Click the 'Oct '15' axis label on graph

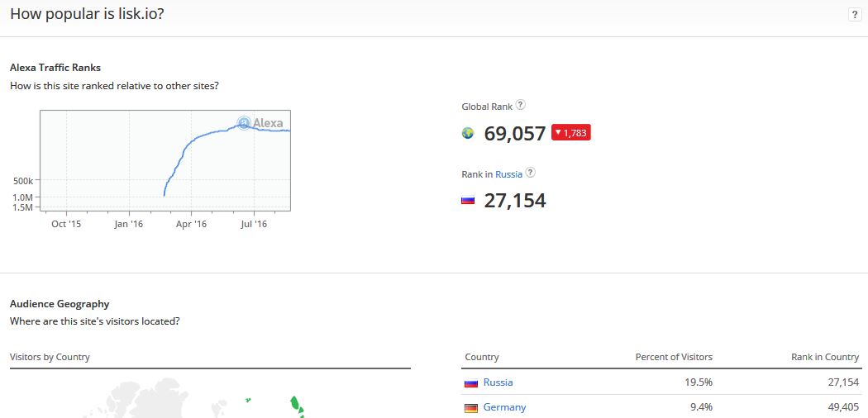point(66,224)
